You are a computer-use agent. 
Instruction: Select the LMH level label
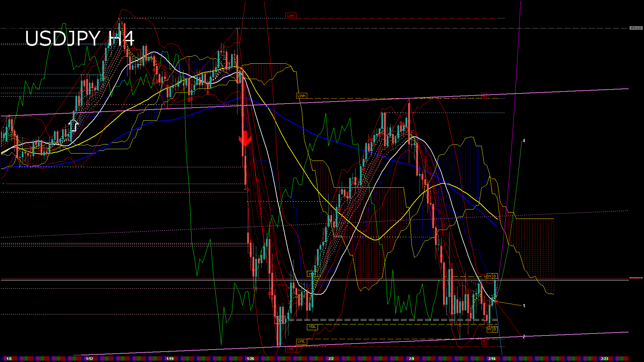290,16
